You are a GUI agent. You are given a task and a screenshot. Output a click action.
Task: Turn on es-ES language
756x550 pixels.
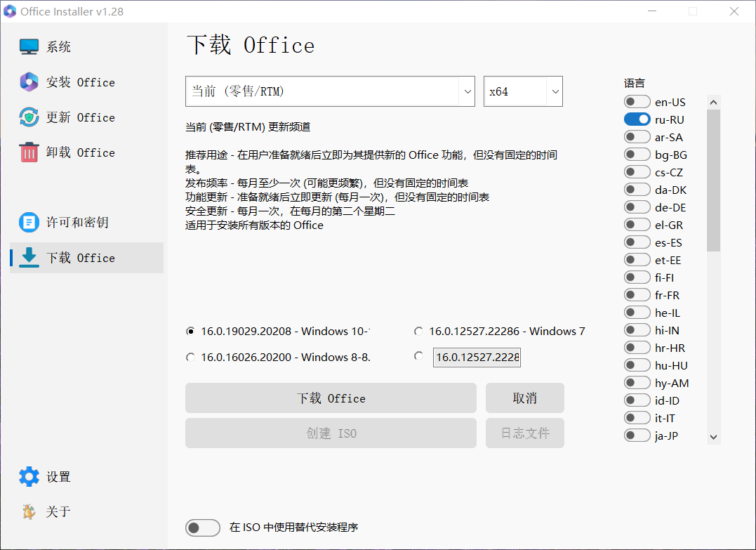pos(637,242)
